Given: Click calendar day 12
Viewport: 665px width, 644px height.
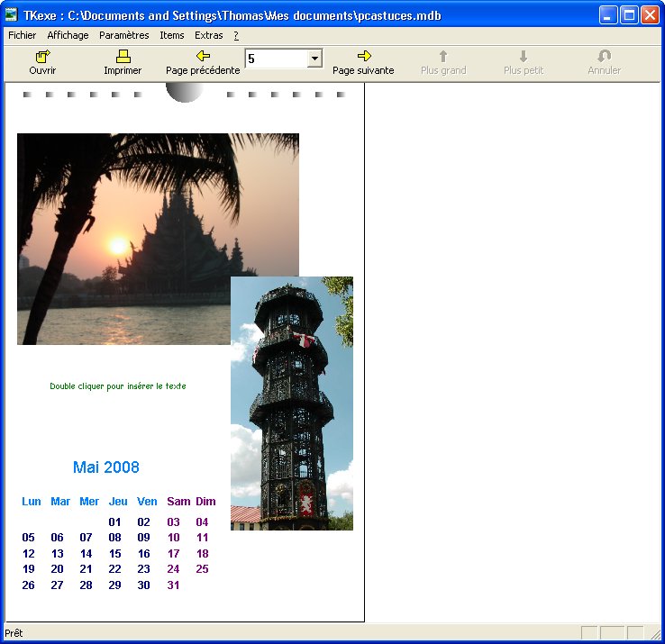Looking at the screenshot, I should tap(29, 554).
